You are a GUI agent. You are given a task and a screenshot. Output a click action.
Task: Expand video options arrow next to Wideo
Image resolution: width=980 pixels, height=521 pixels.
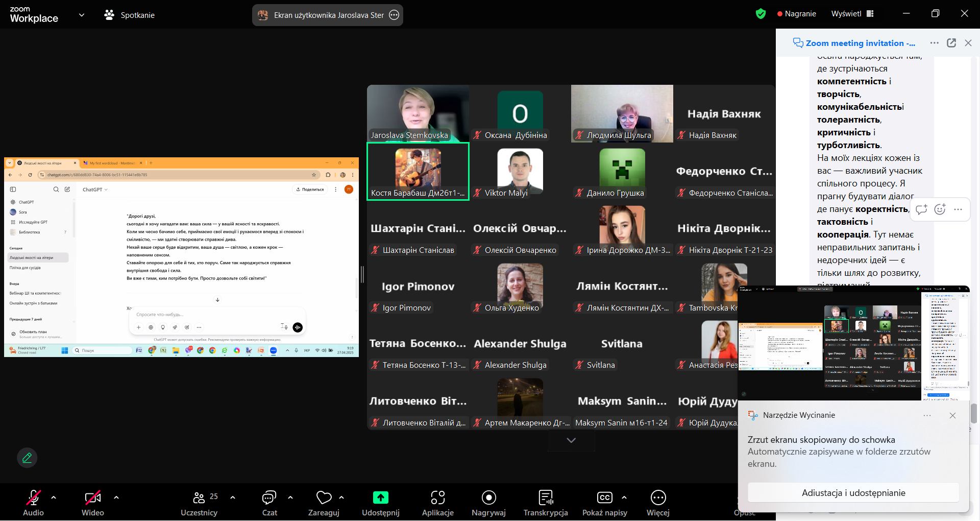pyautogui.click(x=116, y=497)
